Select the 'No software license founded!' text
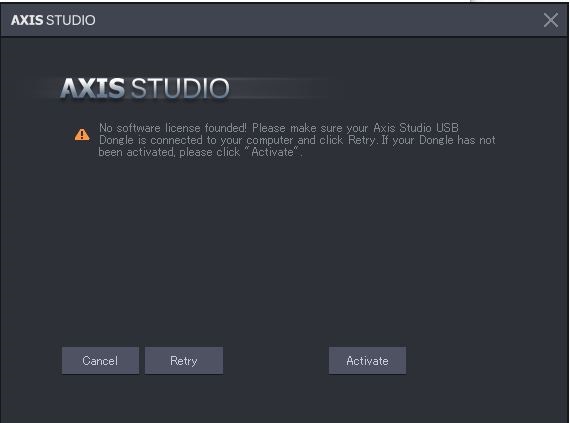Screen dimensions: 570x423 [x=173, y=128]
